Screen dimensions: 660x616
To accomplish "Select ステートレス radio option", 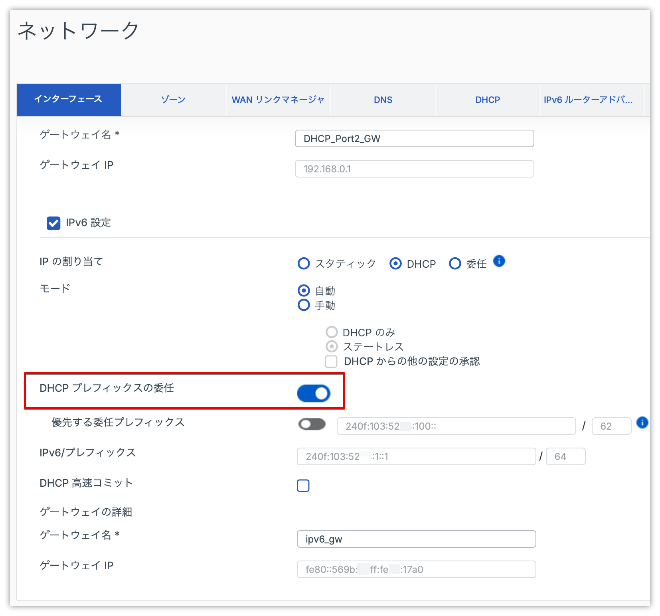I will click(331, 347).
